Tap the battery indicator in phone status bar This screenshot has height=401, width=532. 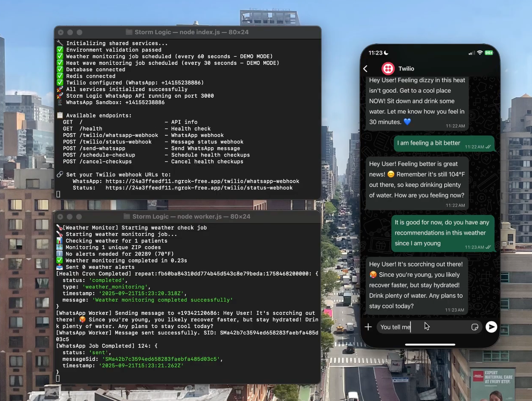pyautogui.click(x=489, y=53)
